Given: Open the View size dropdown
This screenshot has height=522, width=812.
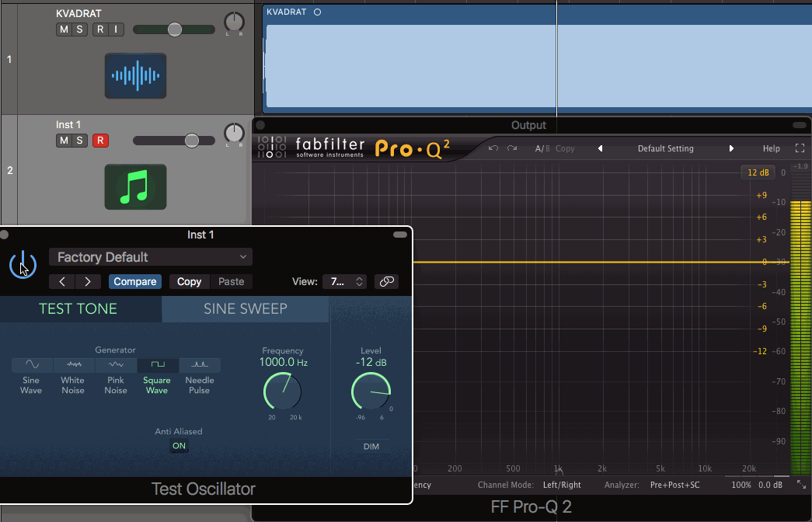Looking at the screenshot, I should tap(344, 282).
